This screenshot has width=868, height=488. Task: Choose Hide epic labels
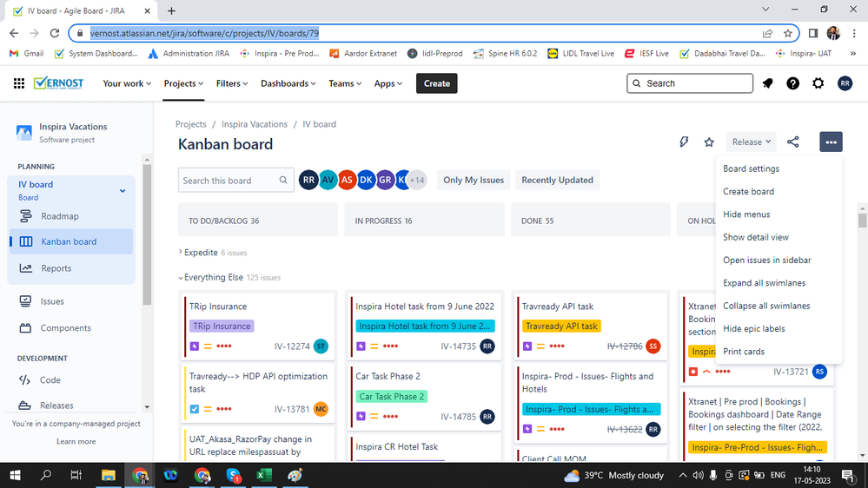pyautogui.click(x=779, y=328)
